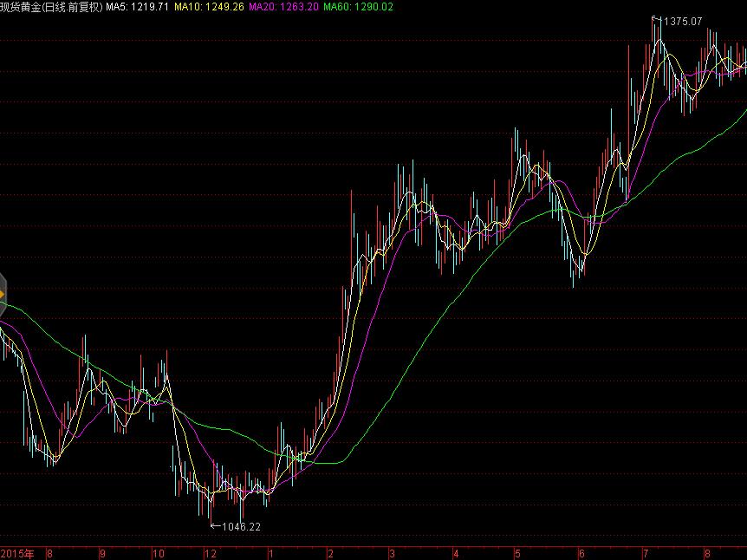Click the 2015年 label on time axis
Screen dimensions: 747x560
point(17,554)
